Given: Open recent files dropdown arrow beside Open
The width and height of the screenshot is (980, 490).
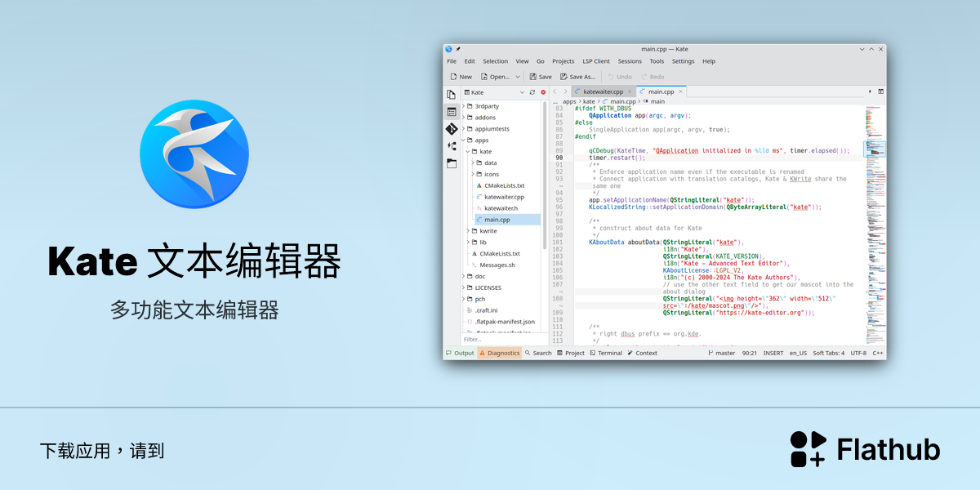Looking at the screenshot, I should 518,77.
